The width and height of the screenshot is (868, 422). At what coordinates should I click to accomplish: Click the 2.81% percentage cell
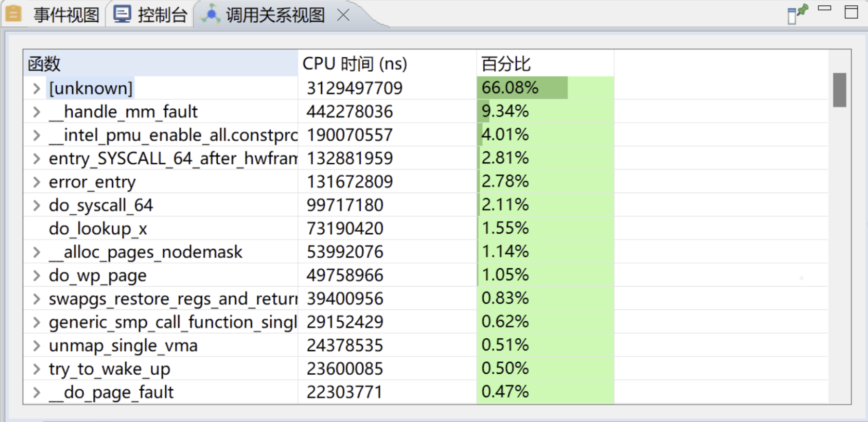[545, 158]
